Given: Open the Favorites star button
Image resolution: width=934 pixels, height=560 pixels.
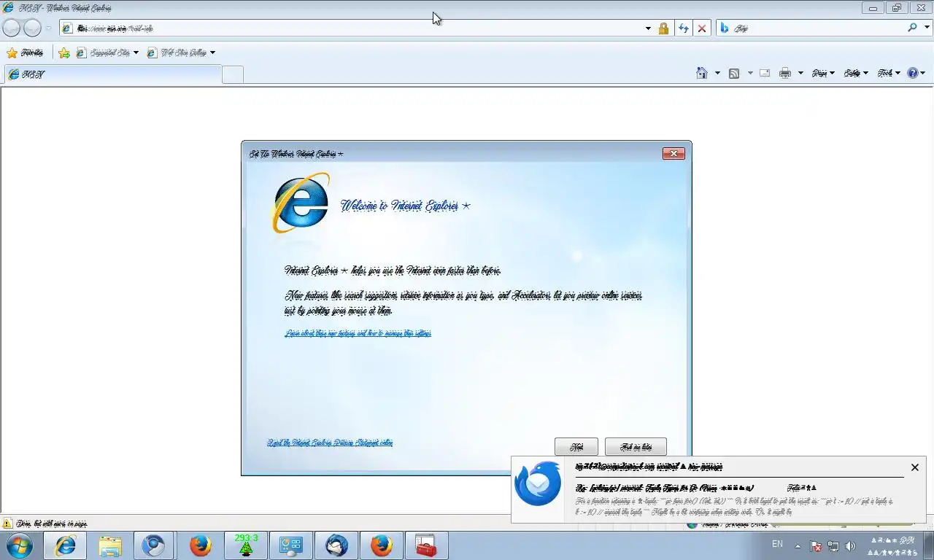Looking at the screenshot, I should [25, 52].
